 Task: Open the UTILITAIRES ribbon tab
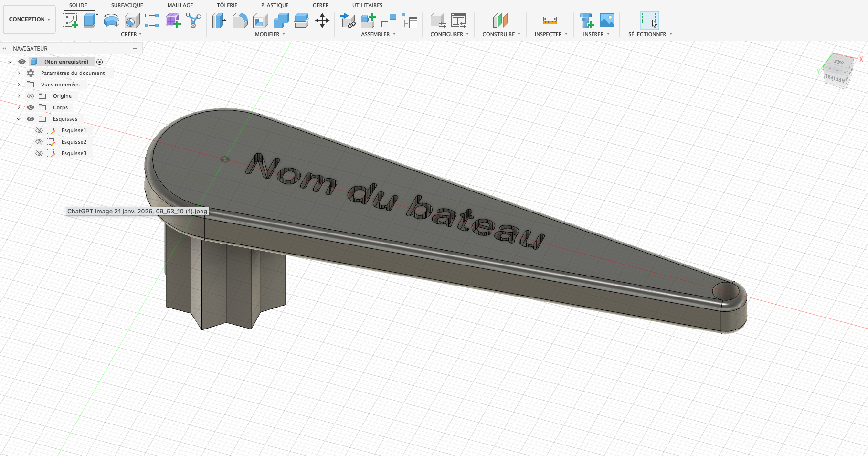367,5
